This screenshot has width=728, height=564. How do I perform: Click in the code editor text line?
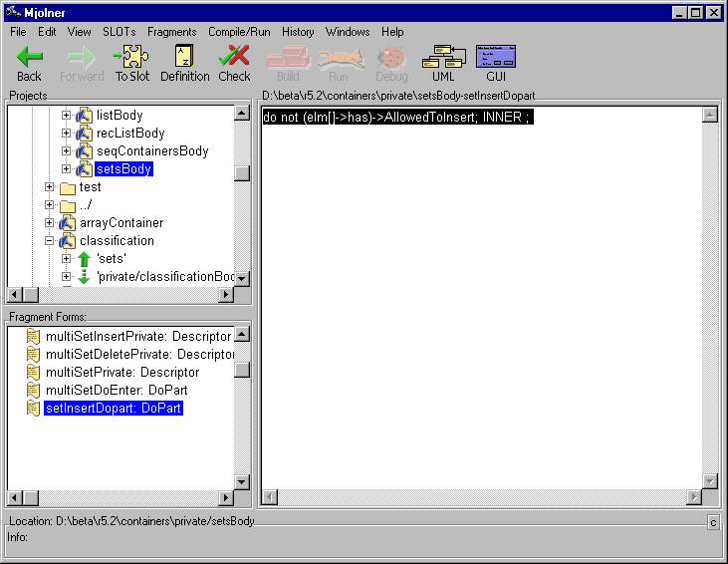[396, 118]
